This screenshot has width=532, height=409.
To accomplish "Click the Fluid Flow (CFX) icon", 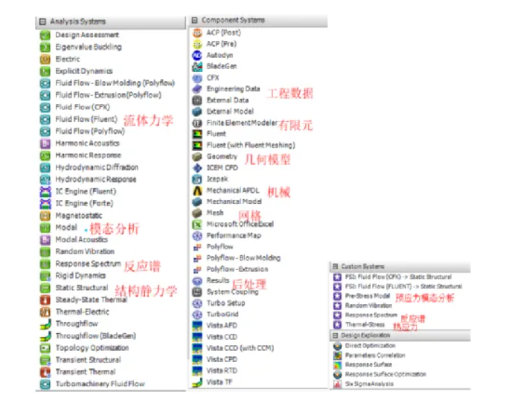I will pyautogui.click(x=45, y=108).
